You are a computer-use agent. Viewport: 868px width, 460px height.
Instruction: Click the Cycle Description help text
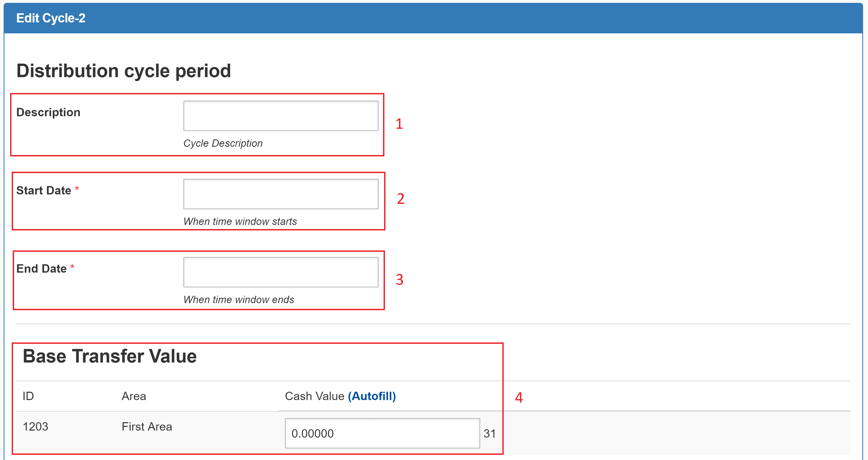pos(223,143)
